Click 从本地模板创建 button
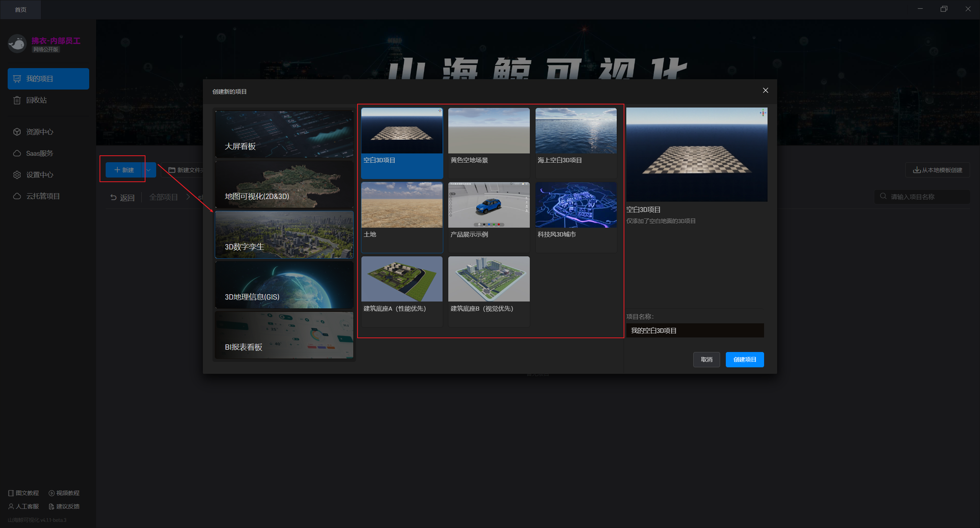 point(938,170)
